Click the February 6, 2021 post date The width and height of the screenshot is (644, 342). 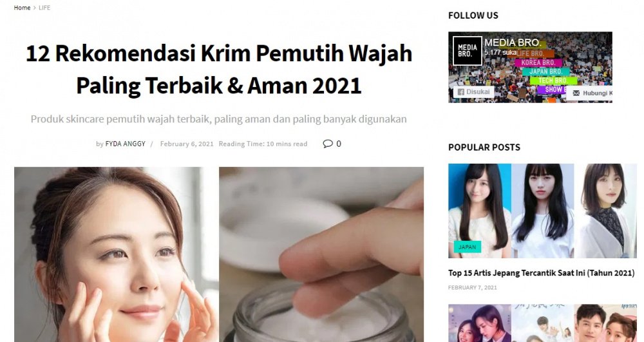tap(187, 144)
